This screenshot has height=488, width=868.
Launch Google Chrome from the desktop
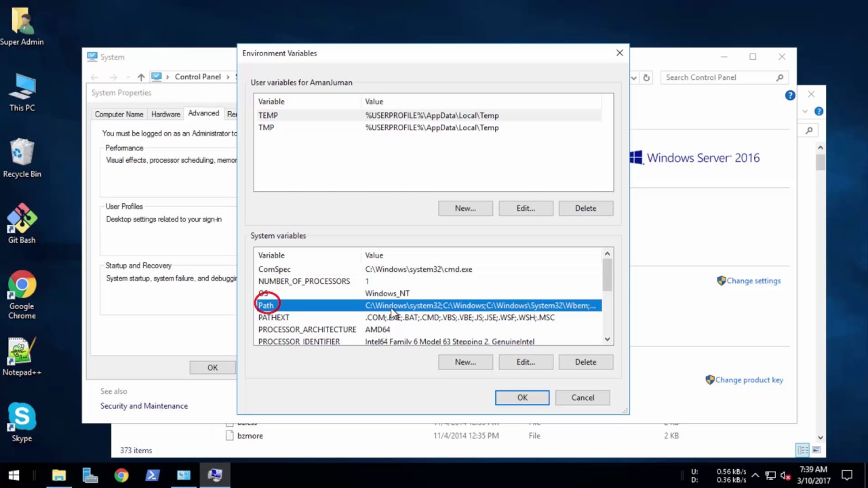click(x=22, y=296)
